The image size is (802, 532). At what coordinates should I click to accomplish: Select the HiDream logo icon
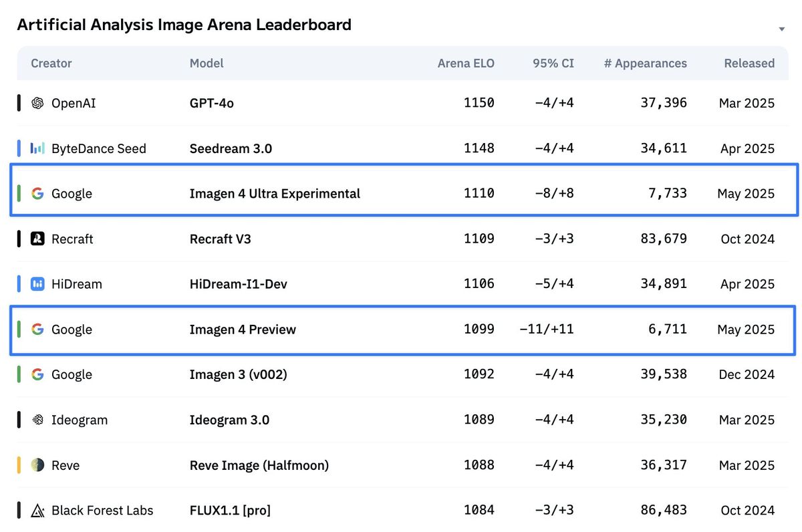pos(37,284)
